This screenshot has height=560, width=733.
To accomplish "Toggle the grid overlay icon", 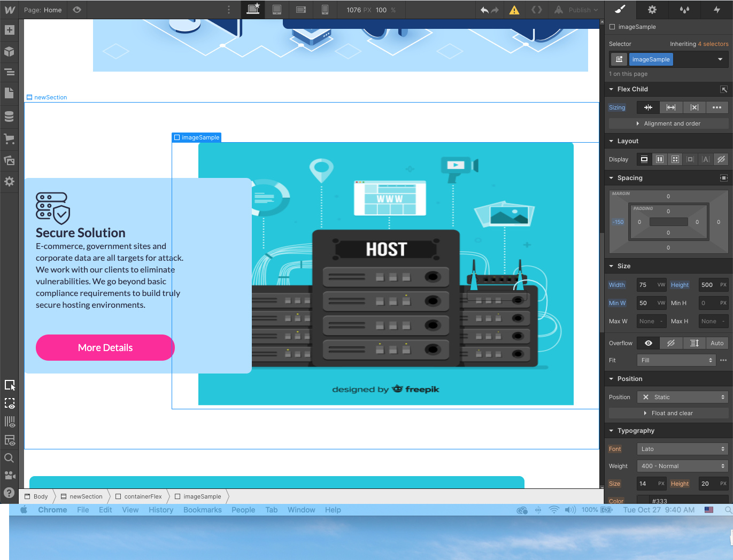I will coord(10,422).
